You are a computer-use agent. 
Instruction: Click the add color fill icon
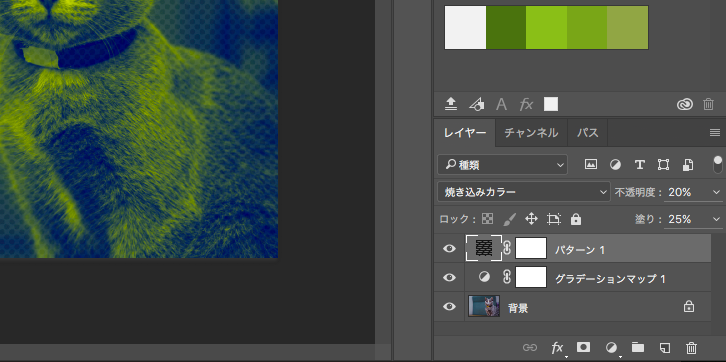point(476,104)
